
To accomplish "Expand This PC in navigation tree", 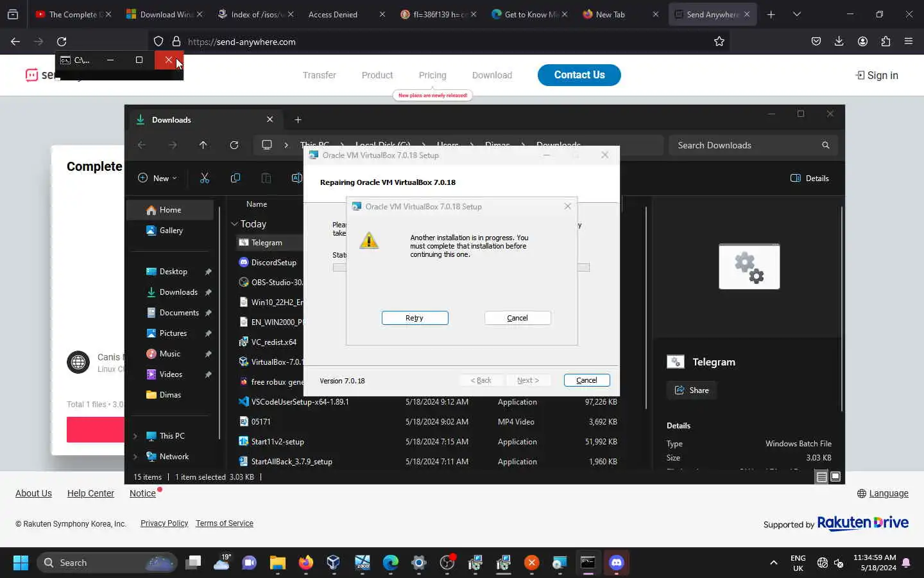I will click(x=135, y=436).
